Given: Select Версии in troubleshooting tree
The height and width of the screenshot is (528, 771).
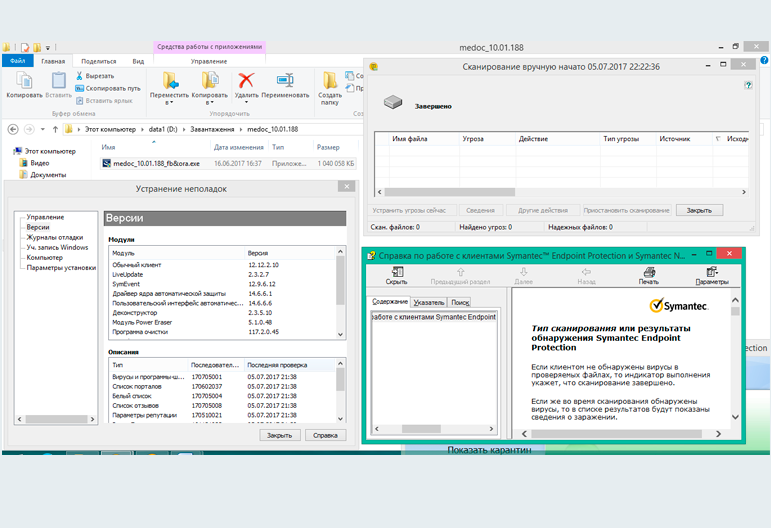Looking at the screenshot, I should (38, 227).
